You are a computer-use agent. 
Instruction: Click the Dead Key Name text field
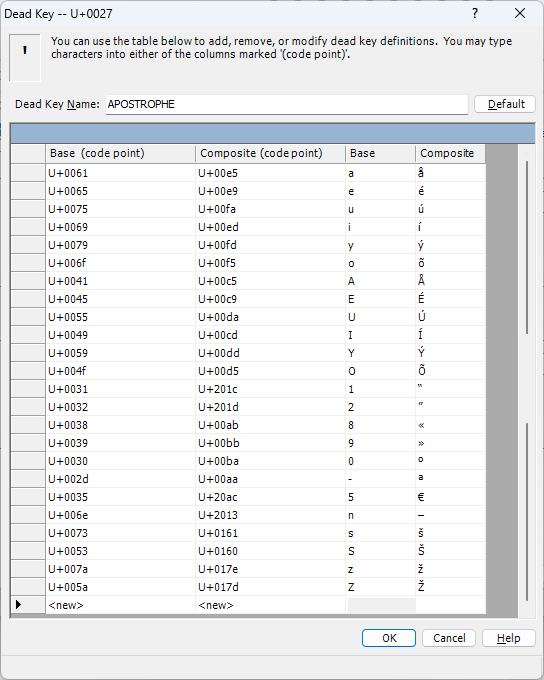[287, 105]
